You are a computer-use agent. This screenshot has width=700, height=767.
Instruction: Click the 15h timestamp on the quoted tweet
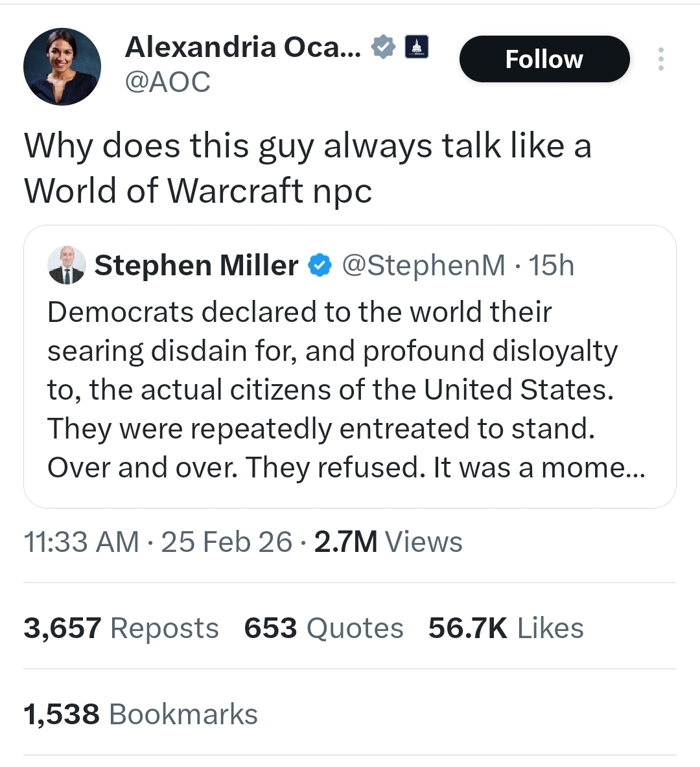pos(552,266)
